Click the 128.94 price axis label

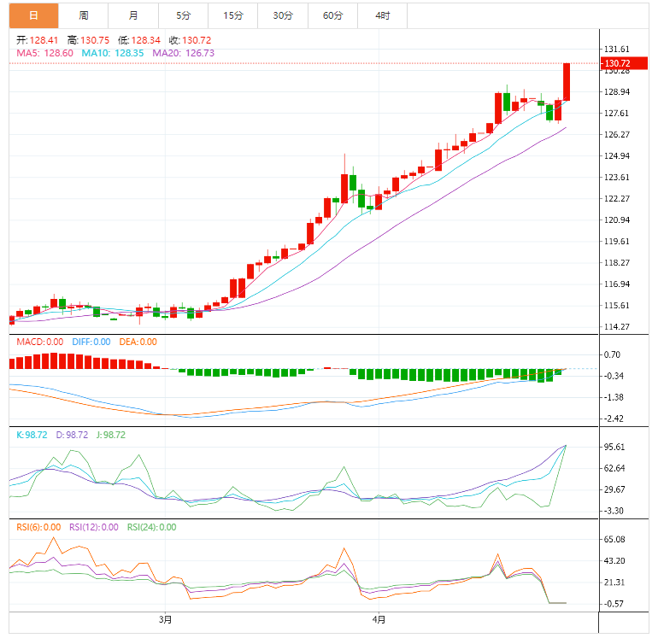pyautogui.click(x=617, y=92)
